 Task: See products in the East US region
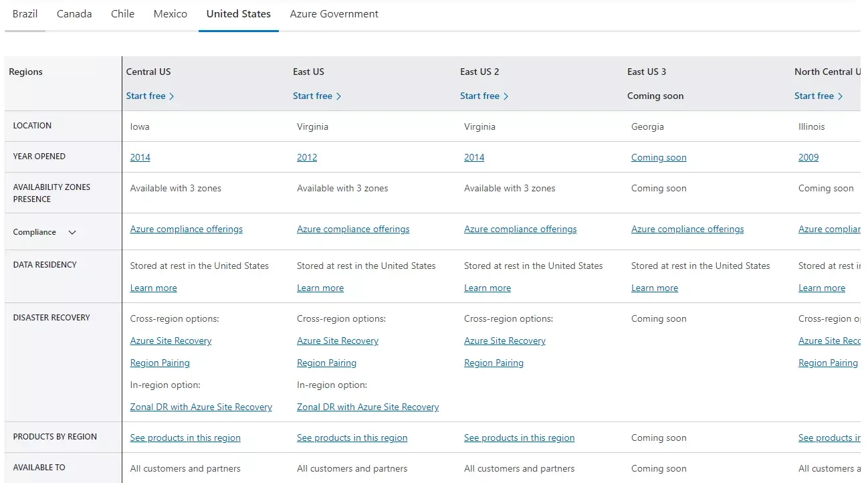point(352,438)
